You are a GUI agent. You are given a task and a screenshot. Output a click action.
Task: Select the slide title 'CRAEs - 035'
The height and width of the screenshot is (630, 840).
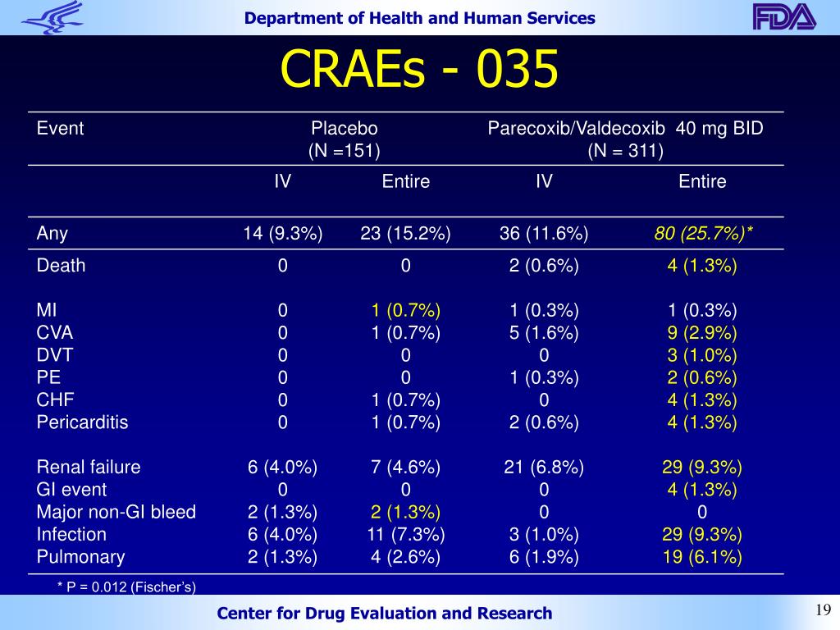[419, 68]
